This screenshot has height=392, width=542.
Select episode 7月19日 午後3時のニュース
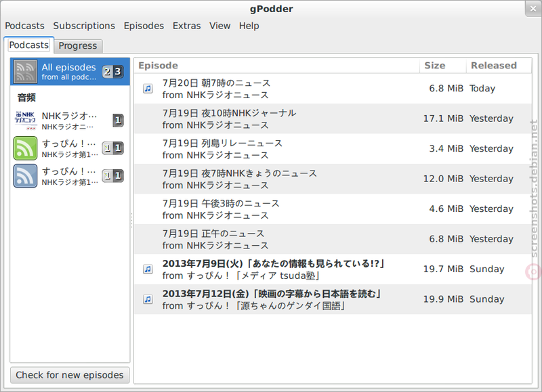click(333, 209)
